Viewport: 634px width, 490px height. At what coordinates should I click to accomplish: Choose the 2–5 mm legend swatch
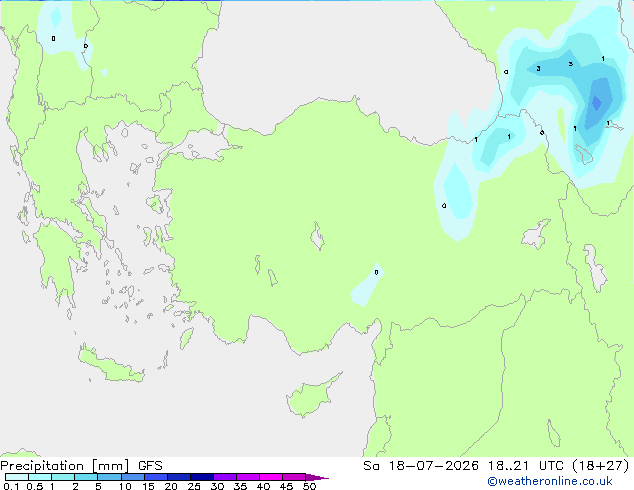tap(86, 477)
